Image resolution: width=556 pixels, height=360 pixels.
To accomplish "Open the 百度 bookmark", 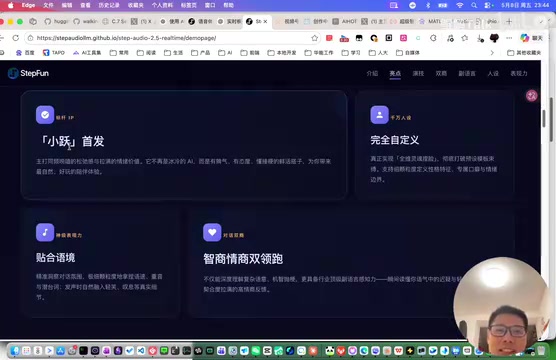I will [x=25, y=52].
